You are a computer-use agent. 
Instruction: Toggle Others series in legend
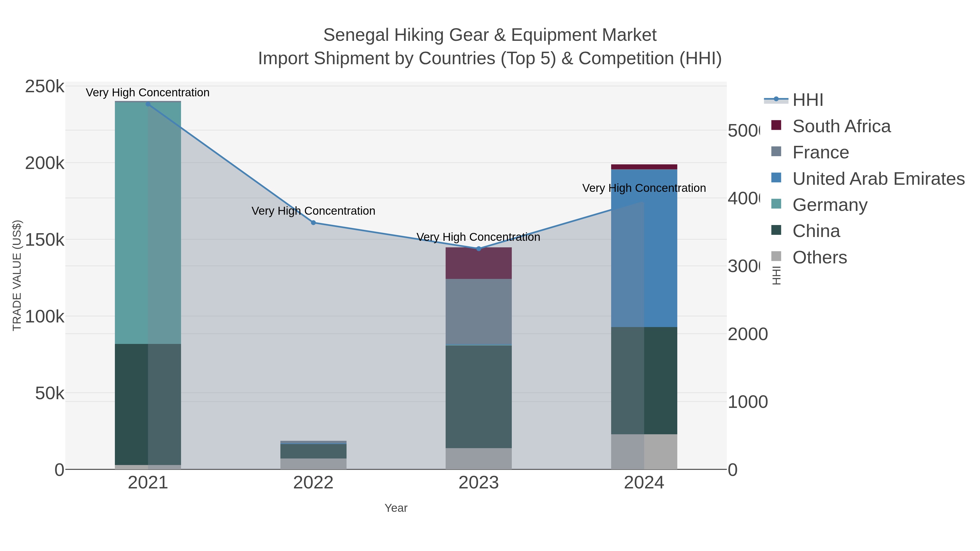809,257
